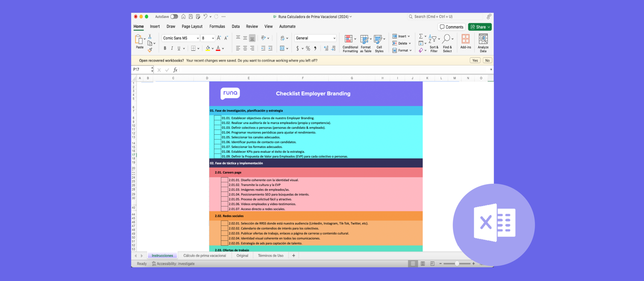The width and height of the screenshot is (644, 281).
Task: Click the Percent Style icon
Action: [308, 48]
